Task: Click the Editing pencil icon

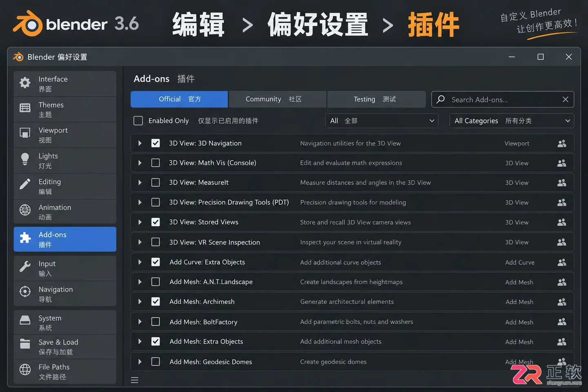Action: pos(25,184)
